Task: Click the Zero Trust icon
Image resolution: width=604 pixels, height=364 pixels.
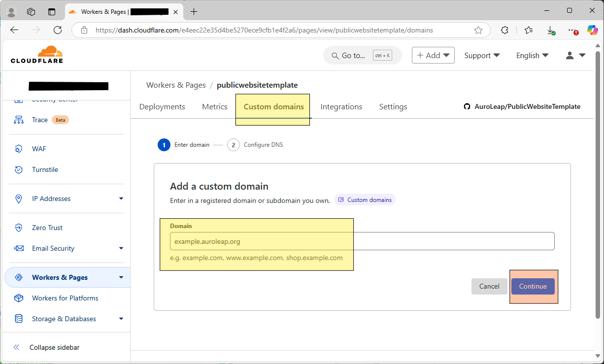Action: pyautogui.click(x=19, y=228)
